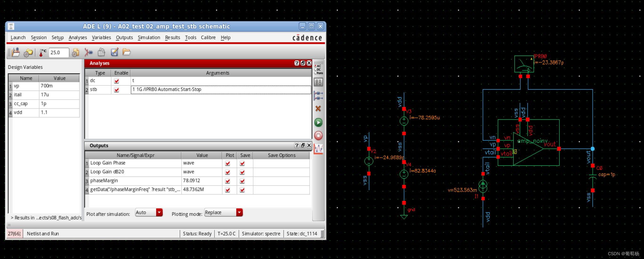Click the load simulation state icon

16,52
